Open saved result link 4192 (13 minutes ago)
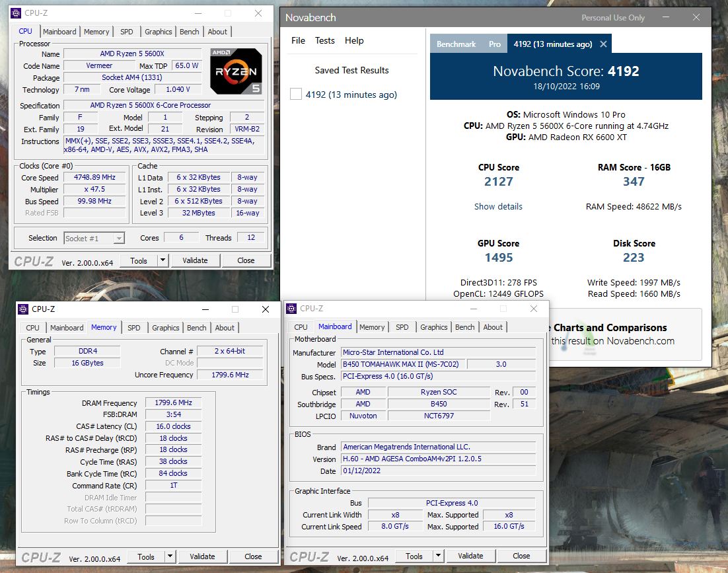The height and width of the screenshot is (573, 728). 351,95
